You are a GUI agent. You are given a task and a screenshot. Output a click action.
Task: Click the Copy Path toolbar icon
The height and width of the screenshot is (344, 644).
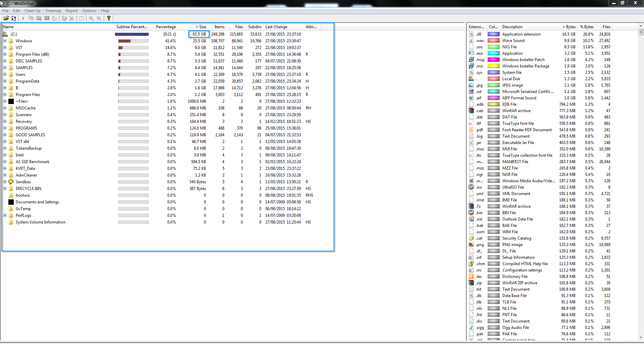click(x=31, y=18)
